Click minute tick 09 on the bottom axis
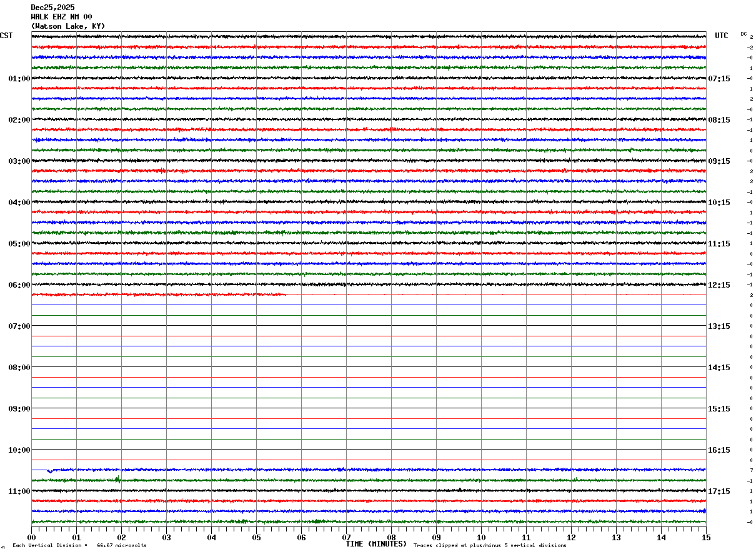Screen dimensions: 756x554 click(436, 538)
